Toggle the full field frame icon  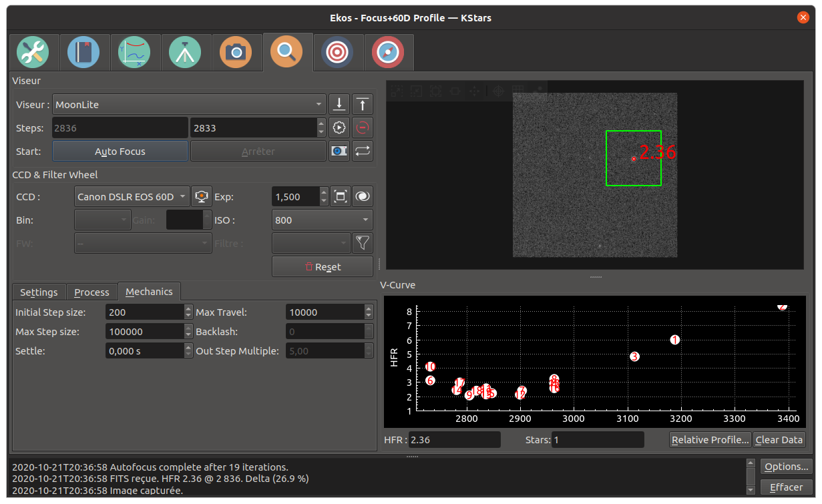point(341,196)
